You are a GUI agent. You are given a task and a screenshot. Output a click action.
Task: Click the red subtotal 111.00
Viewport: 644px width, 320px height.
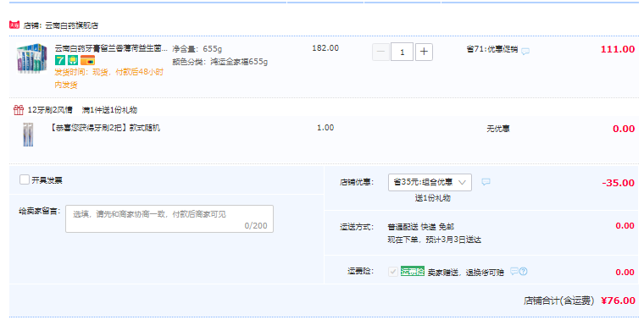pyautogui.click(x=618, y=49)
